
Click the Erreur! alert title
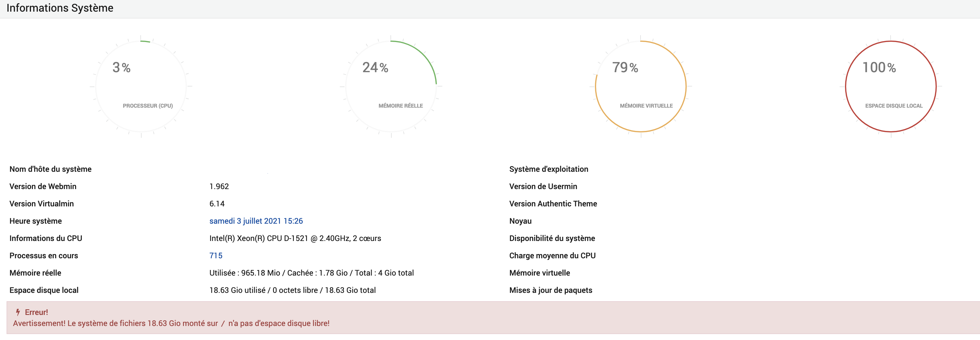37,312
